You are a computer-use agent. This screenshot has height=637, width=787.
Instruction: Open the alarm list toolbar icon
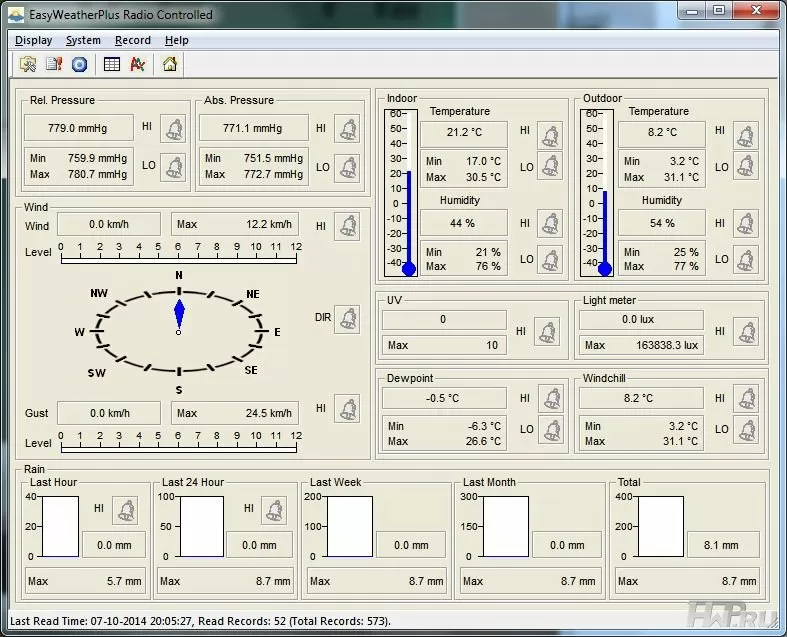(54, 64)
